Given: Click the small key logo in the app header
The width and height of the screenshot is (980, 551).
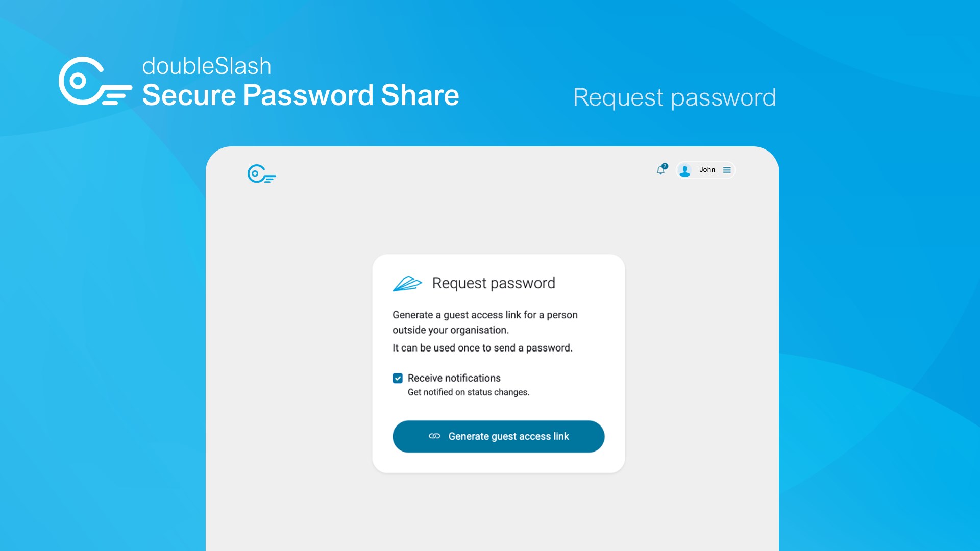Looking at the screenshot, I should pyautogui.click(x=261, y=173).
